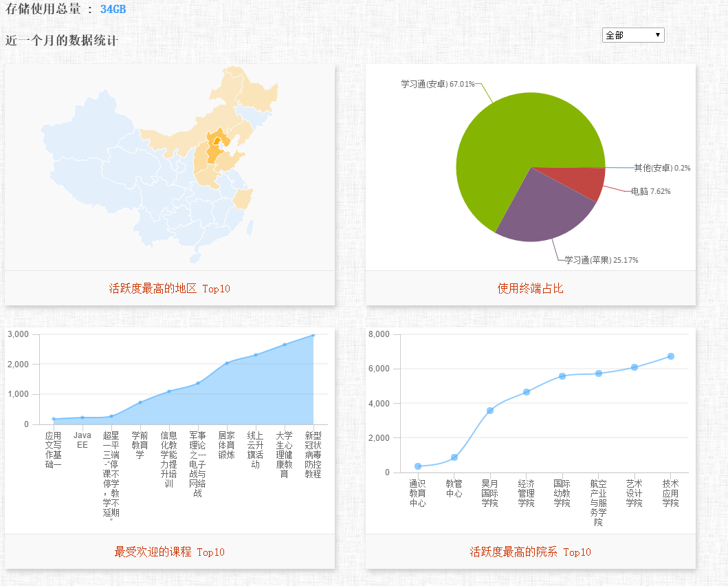Click the 居家体育锻炼 course data point
This screenshot has height=586, width=728.
point(227,363)
